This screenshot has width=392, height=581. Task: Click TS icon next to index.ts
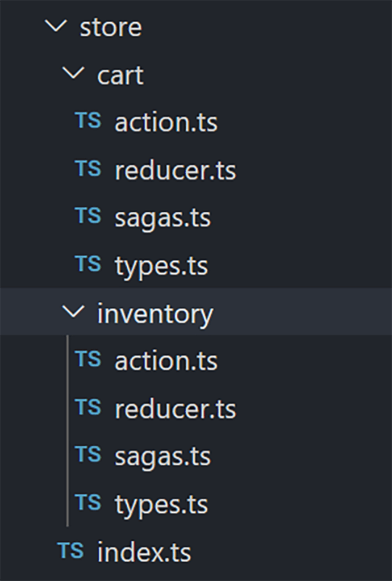70,550
